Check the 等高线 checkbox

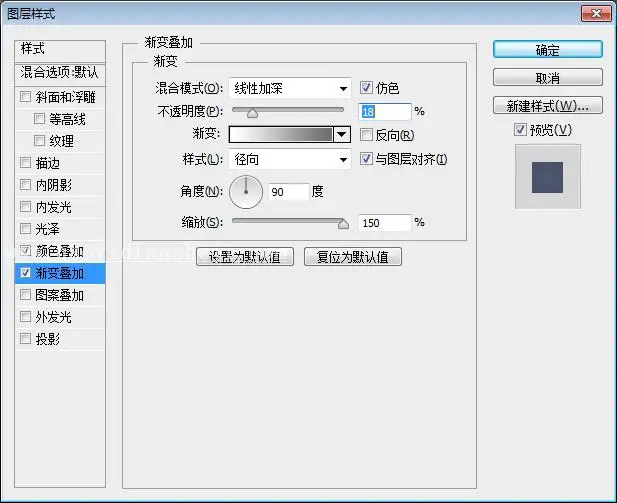pyautogui.click(x=39, y=118)
